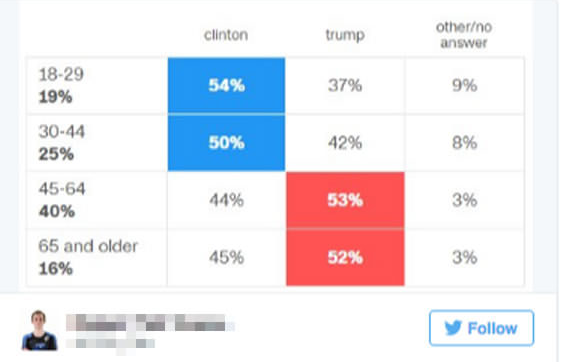Screen dimensions: 567x362
Task: Click the 65 and older row label
Action: [88, 246]
